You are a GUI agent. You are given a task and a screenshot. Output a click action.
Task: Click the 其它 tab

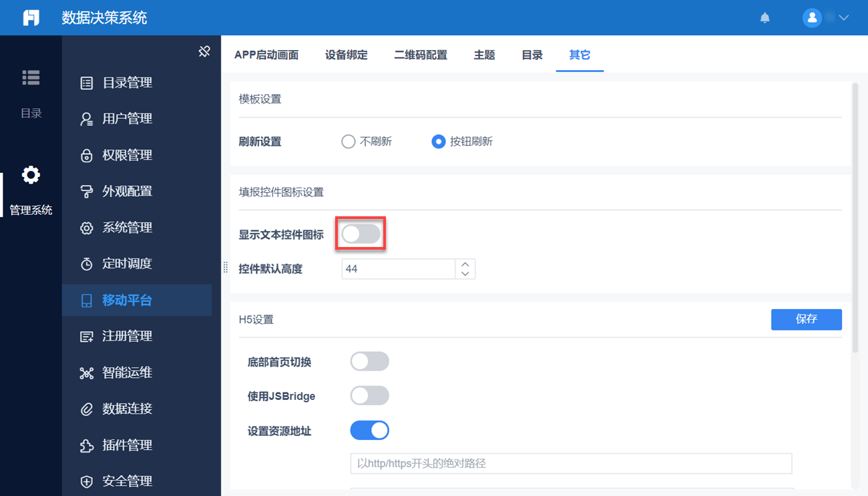580,55
